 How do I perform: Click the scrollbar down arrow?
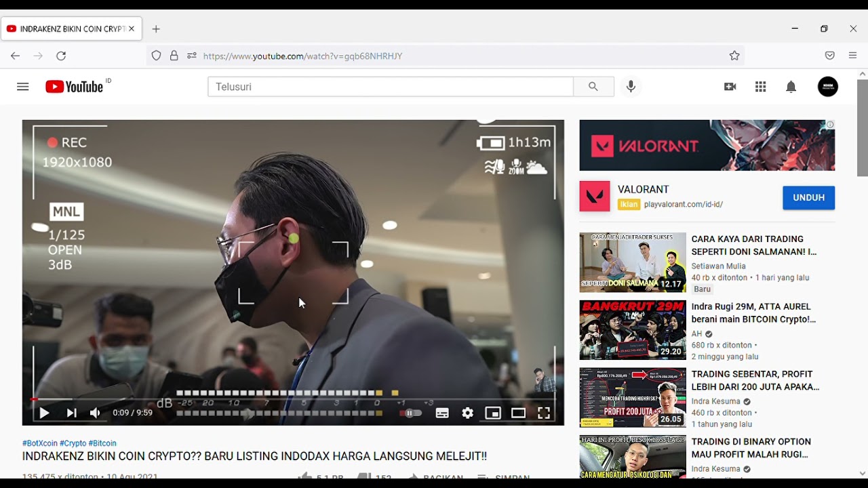pos(863,473)
